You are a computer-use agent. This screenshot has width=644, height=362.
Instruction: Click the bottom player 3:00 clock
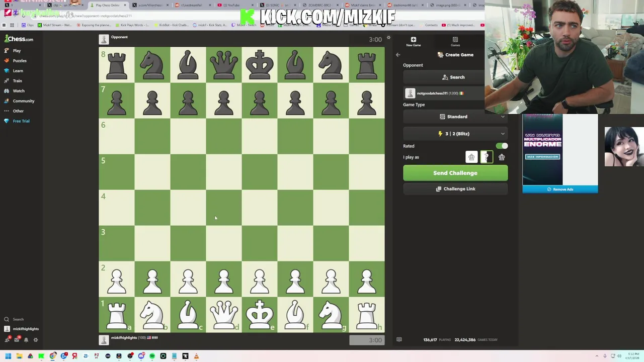point(367,340)
